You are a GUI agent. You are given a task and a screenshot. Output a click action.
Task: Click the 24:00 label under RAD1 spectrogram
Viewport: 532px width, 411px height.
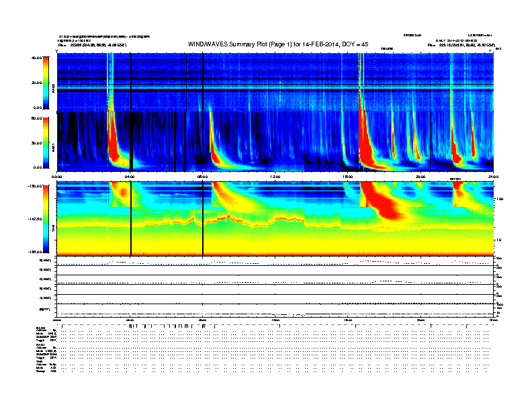click(493, 177)
